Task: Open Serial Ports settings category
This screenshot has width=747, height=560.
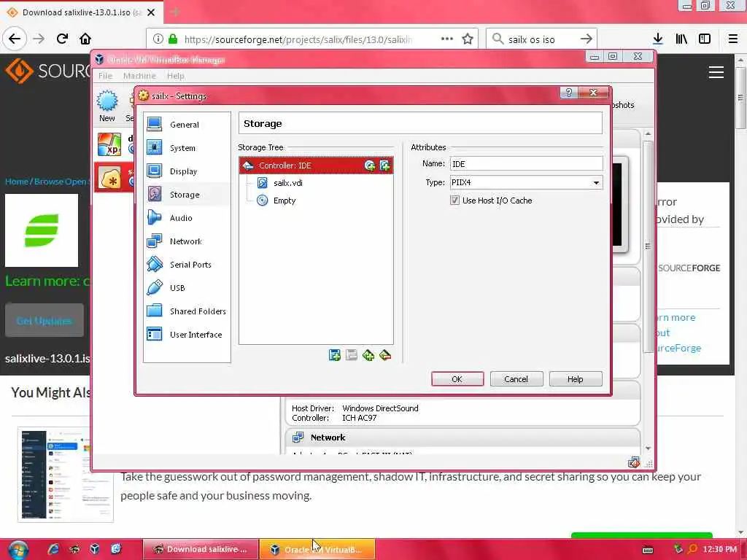Action: pos(187,264)
